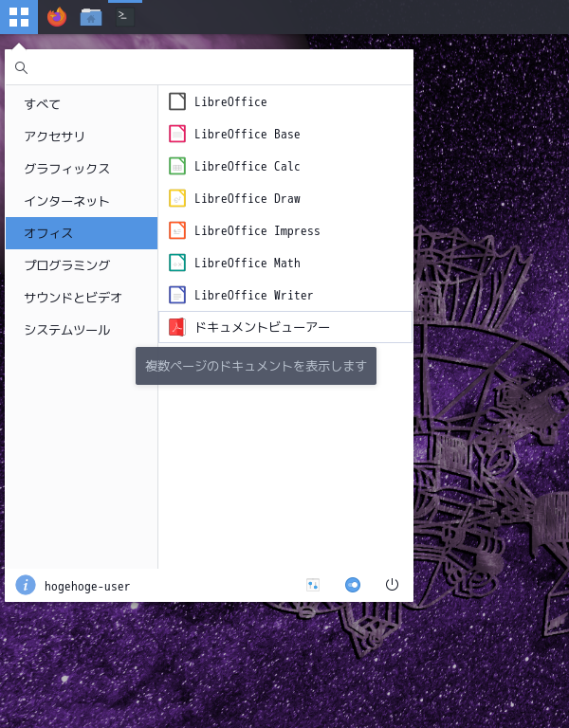
Task: Click the search magnifier icon
Action: pos(22,68)
